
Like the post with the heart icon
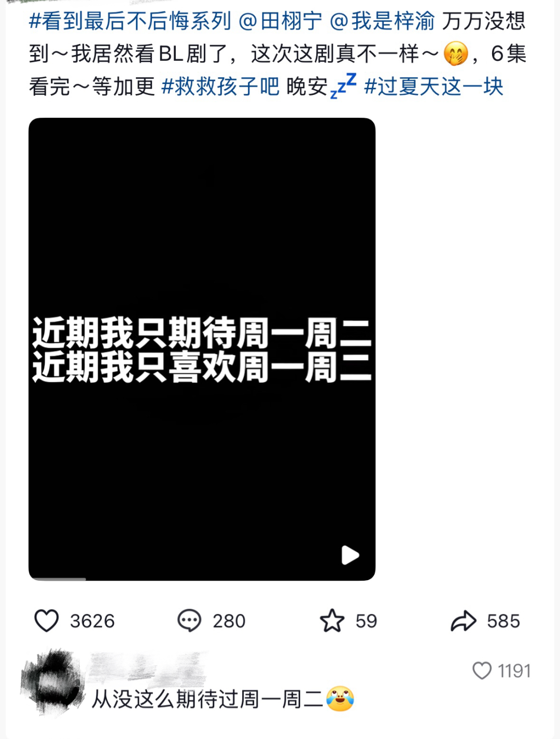(46, 621)
